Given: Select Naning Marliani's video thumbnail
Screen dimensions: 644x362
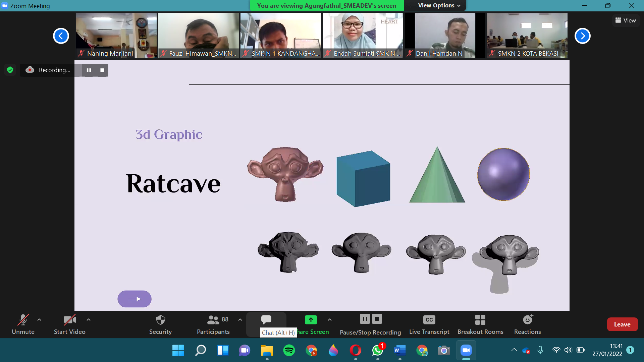Looking at the screenshot, I should click(x=116, y=36).
